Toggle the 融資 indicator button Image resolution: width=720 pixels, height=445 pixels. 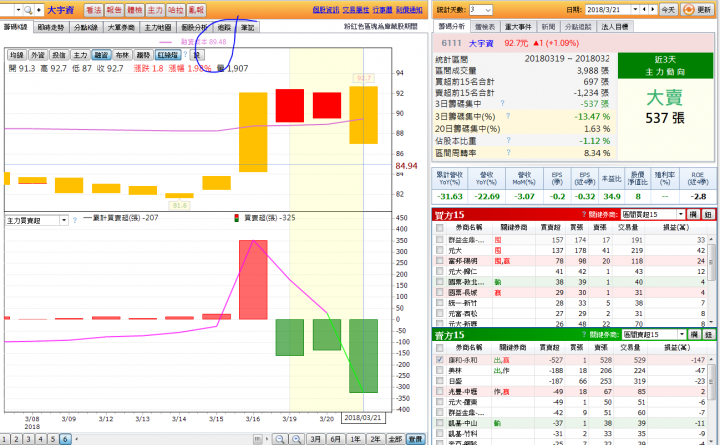101,55
